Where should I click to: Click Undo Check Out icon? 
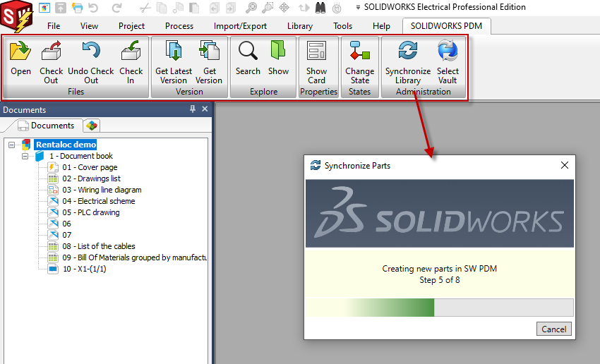(x=91, y=51)
